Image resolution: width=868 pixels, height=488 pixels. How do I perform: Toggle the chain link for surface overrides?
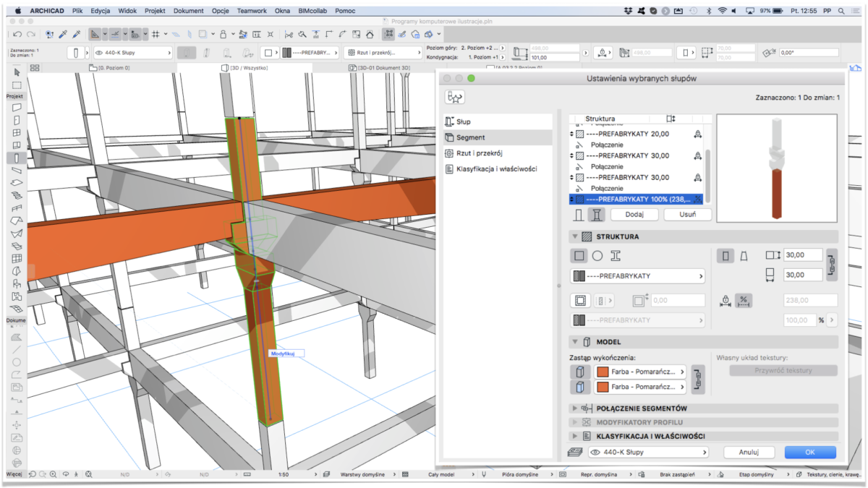pyautogui.click(x=697, y=379)
